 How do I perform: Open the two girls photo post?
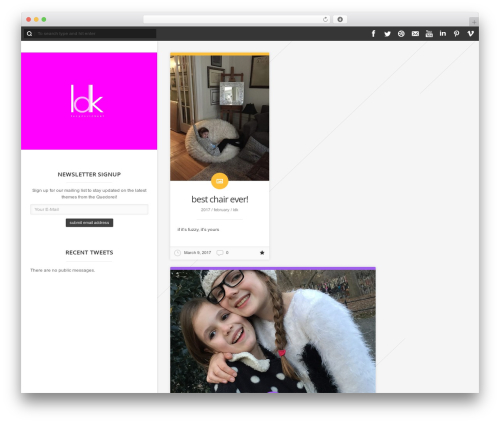[x=273, y=331]
